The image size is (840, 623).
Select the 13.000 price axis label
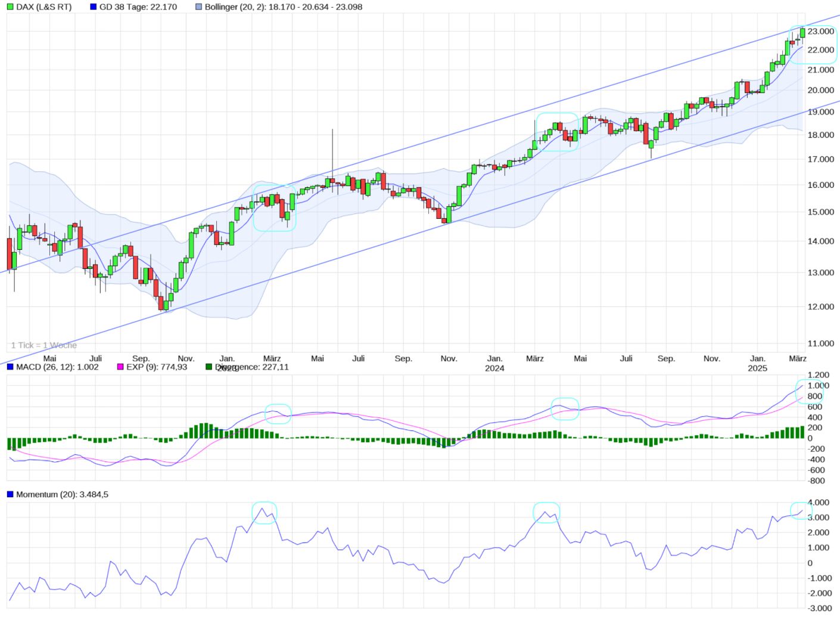pyautogui.click(x=821, y=272)
